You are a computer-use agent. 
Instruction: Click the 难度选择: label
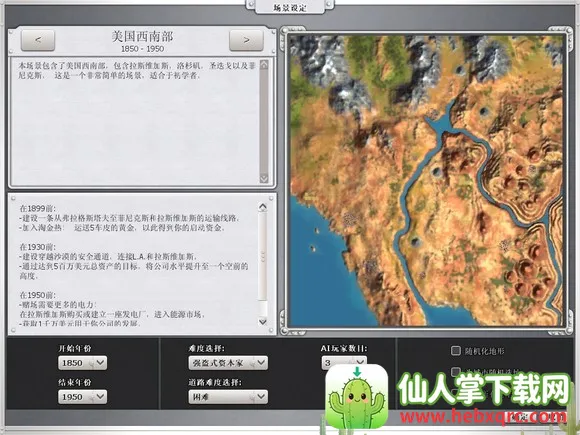point(206,348)
